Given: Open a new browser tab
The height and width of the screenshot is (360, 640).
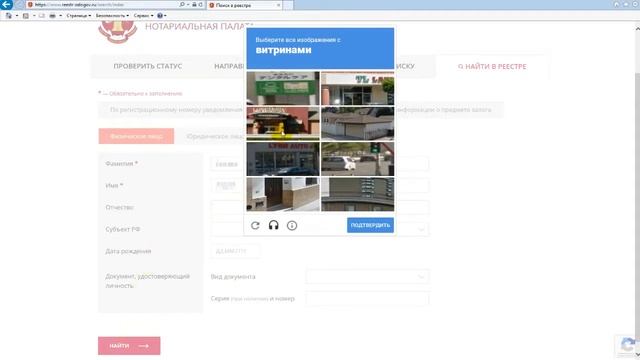Looking at the screenshot, I should 288,5.
